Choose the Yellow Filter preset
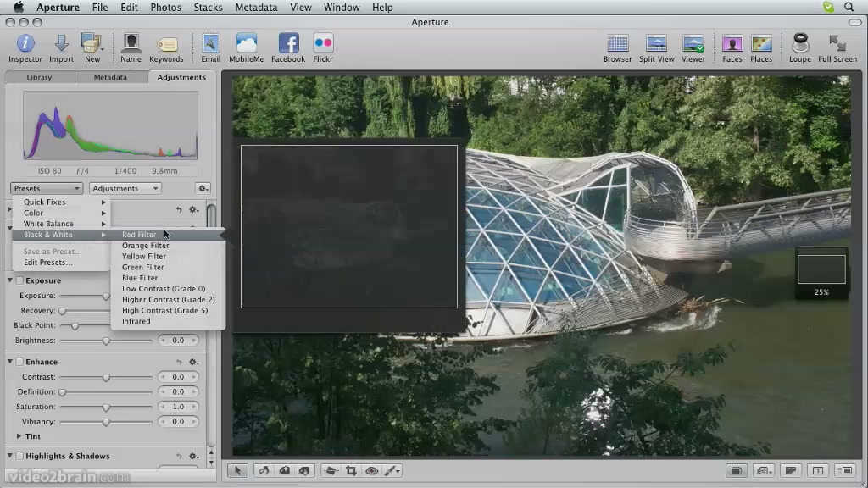Viewport: 868px width, 488px height. click(x=169, y=256)
